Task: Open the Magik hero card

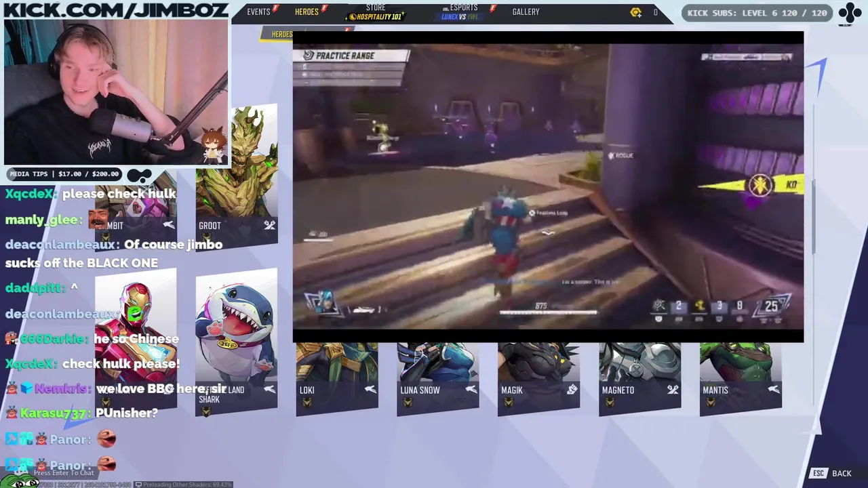Action: tap(538, 379)
